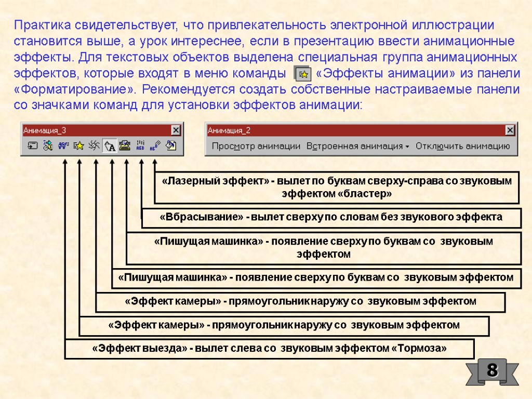The width and height of the screenshot is (532, 399).
Task: Open the Встроенная анимация dropdown menu
Action: 357,146
